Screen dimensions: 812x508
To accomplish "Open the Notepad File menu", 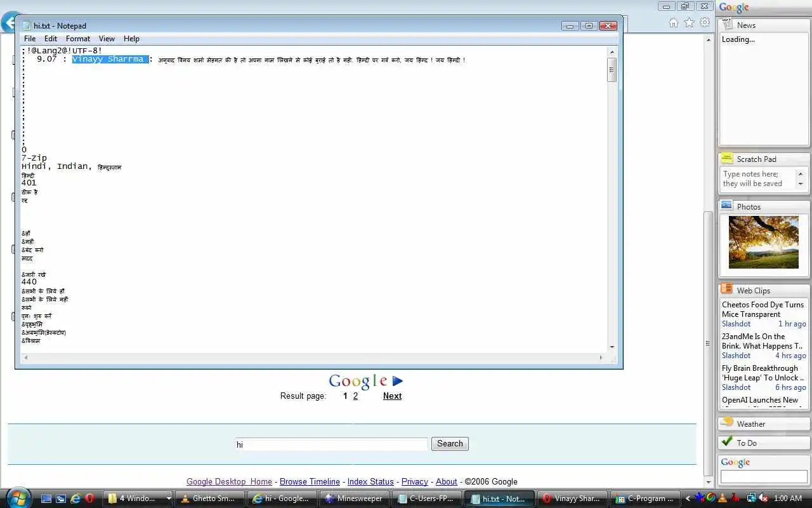I will 30,39.
